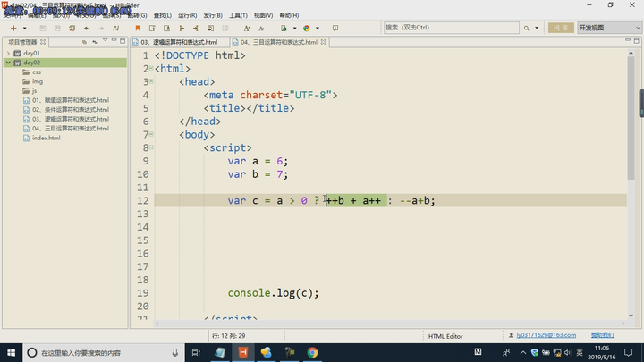The image size is (644, 362).
Task: Open the 帮助(H) menu
Action: click(x=289, y=15)
